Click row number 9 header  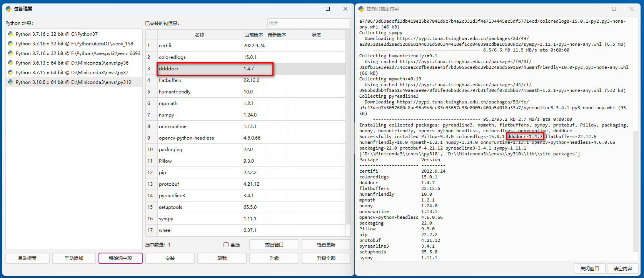[151, 138]
